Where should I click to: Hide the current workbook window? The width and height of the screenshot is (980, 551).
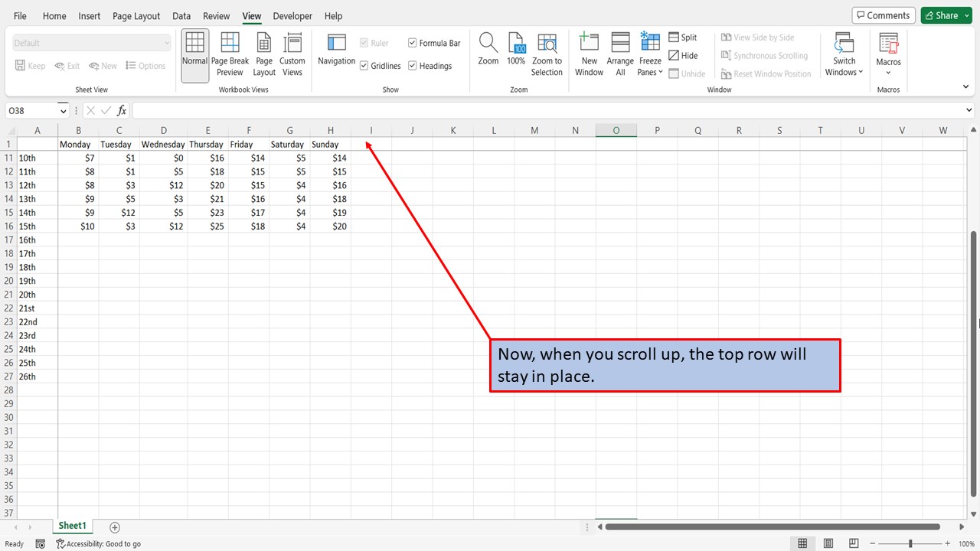684,55
